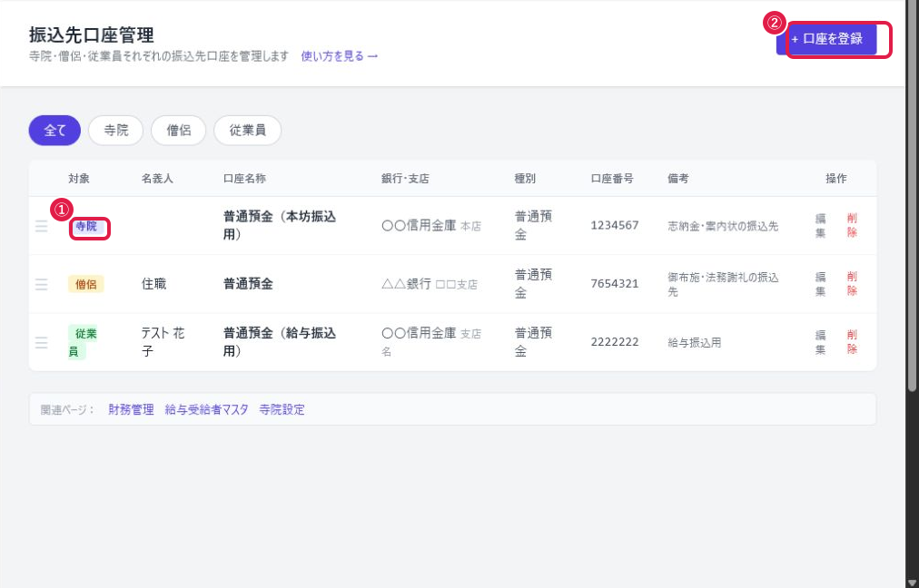This screenshot has height=588, width=919.
Task: Click the 〇〇信用金庫 本店 bank cell
Action: 431,225
